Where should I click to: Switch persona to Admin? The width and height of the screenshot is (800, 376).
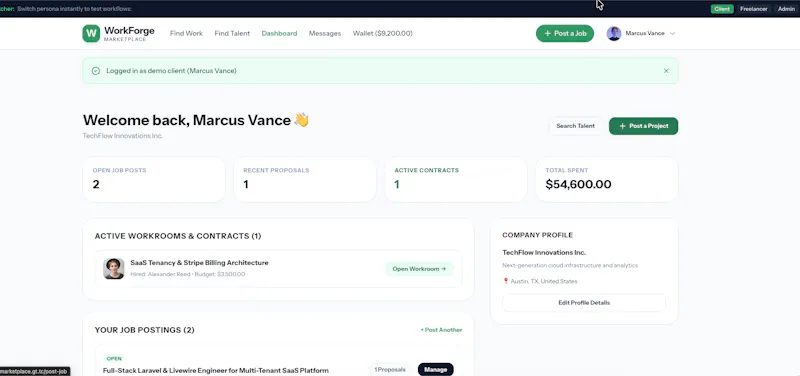pyautogui.click(x=786, y=9)
